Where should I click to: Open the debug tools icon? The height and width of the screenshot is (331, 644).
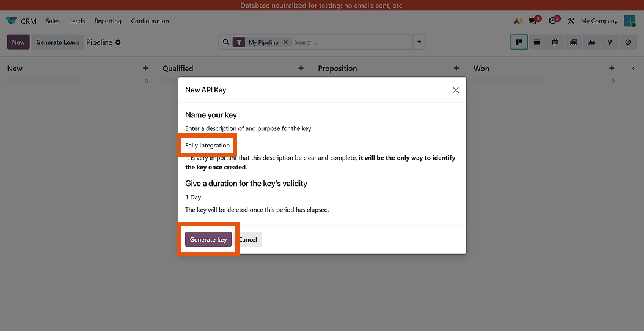point(571,21)
